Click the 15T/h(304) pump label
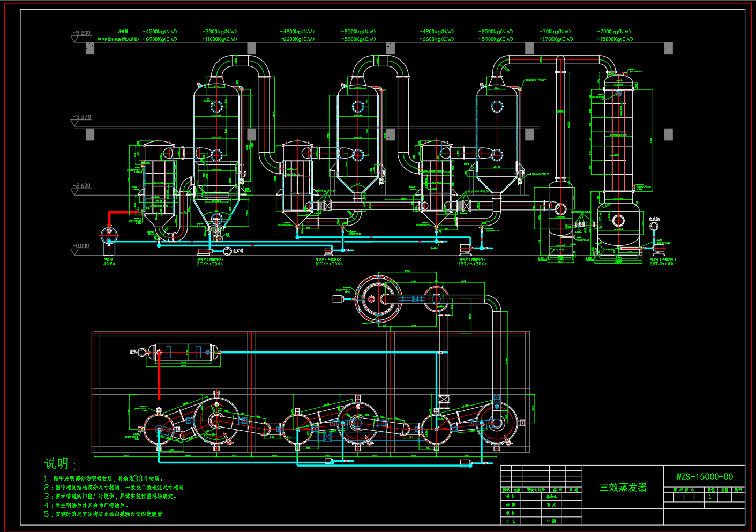The width and height of the screenshot is (756, 532). (472, 264)
